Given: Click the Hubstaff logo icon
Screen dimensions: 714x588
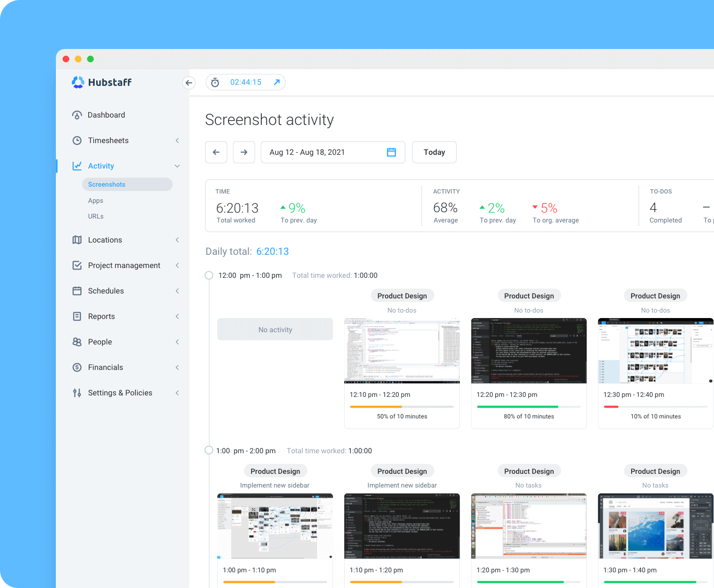Looking at the screenshot, I should pos(78,82).
